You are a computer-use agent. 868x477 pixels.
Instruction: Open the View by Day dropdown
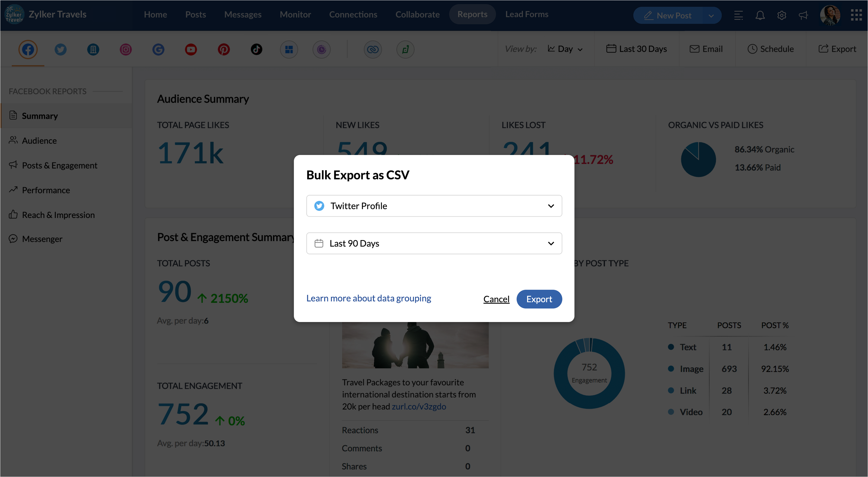pyautogui.click(x=565, y=49)
